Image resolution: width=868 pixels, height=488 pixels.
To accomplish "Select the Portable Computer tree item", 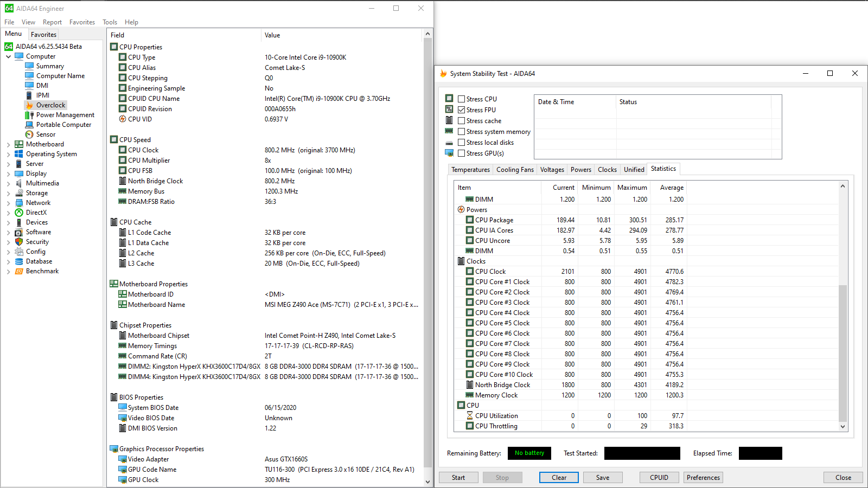I will [63, 125].
